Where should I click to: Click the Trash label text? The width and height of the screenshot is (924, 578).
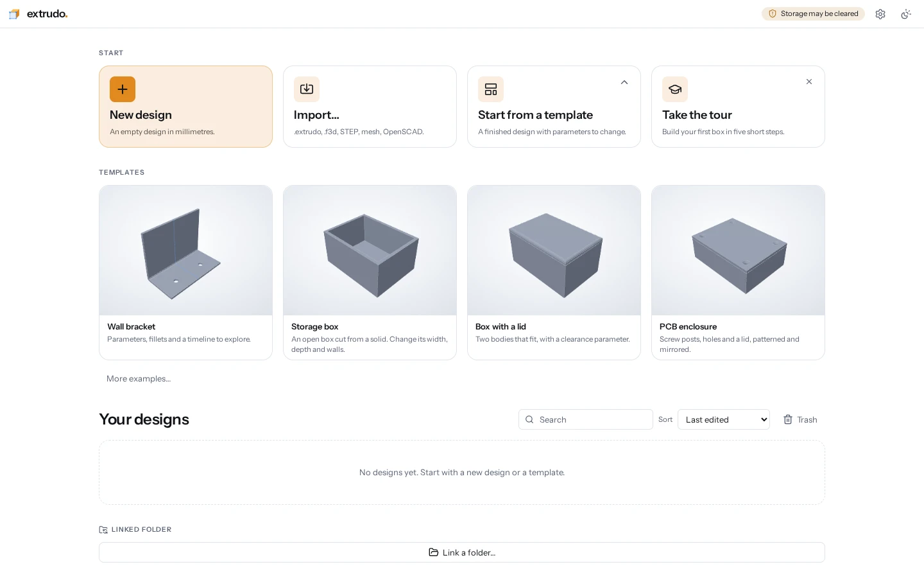click(807, 420)
